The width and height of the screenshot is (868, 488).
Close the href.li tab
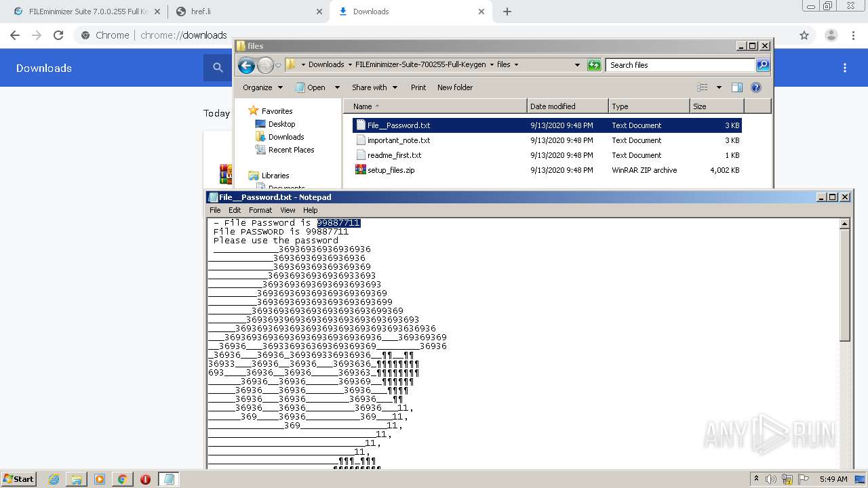319,12
